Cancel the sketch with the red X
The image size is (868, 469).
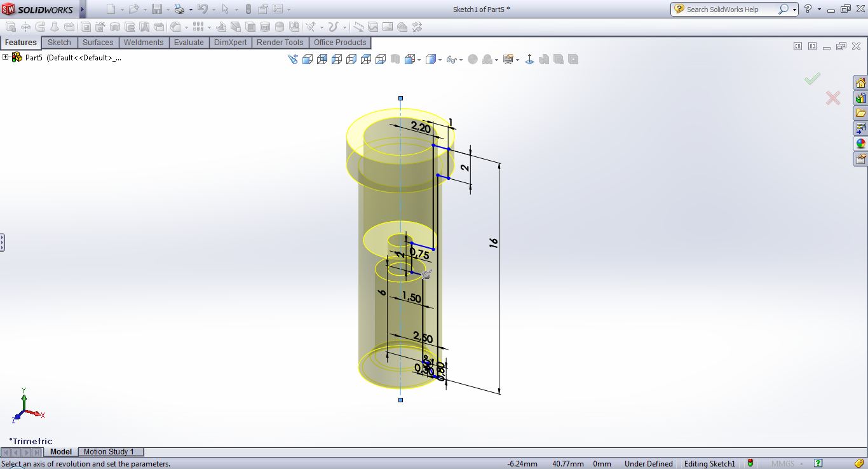click(x=832, y=98)
